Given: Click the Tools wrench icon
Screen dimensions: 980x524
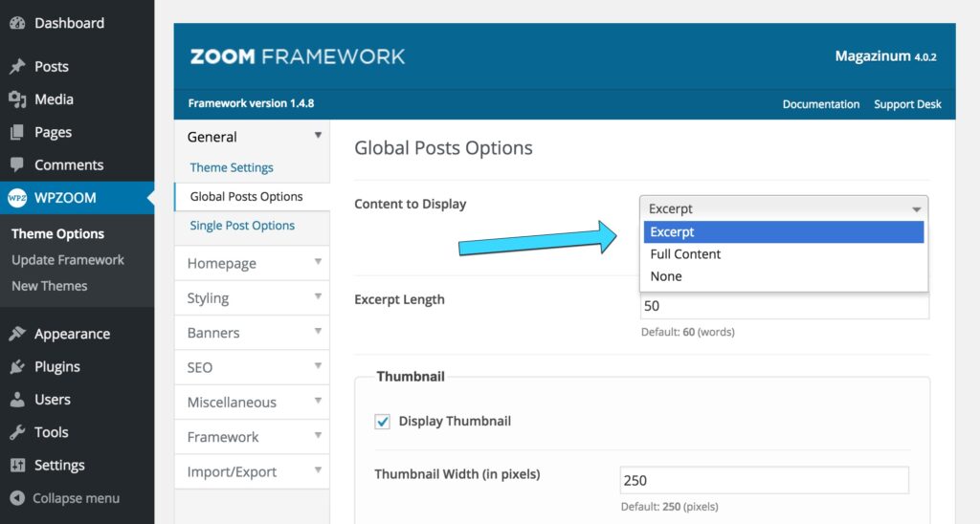Looking at the screenshot, I should (17, 432).
